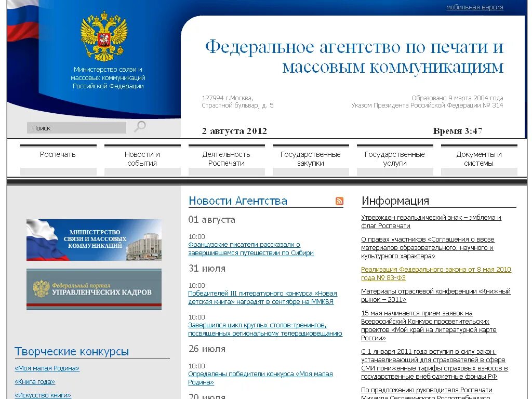
Task: Open the RSS feed for agency news
Action: pos(339,201)
